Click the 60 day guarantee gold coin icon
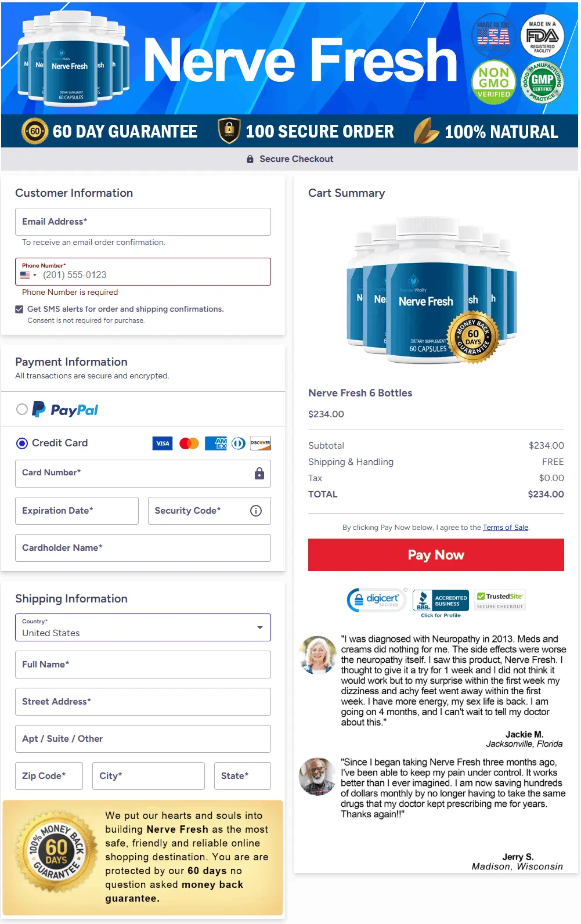This screenshot has width=581, height=924. pyautogui.click(x=35, y=131)
